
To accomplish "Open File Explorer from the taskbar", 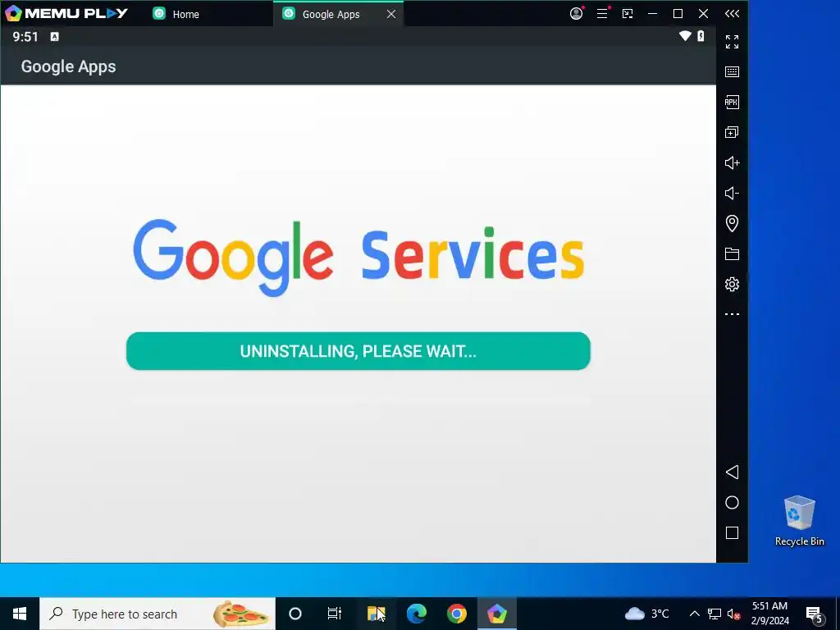I will point(376,614).
